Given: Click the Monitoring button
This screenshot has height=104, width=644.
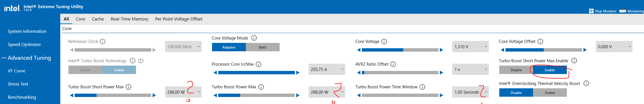Looking at the screenshot, I should coord(632,11).
